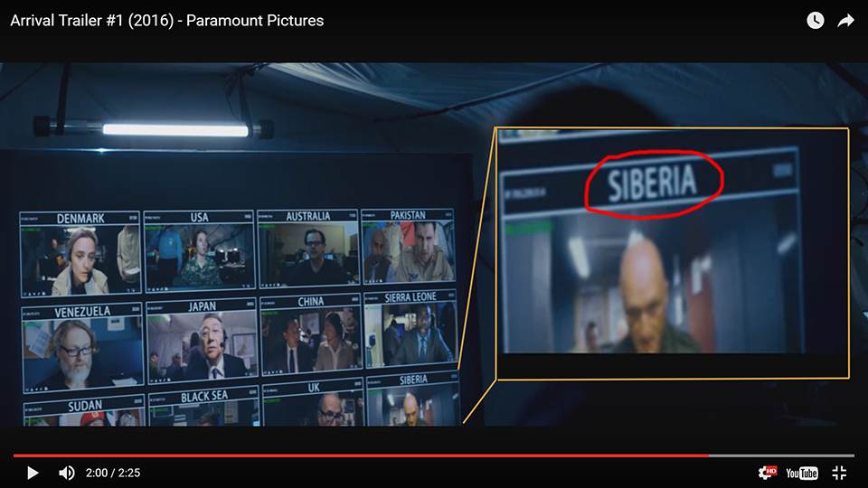
Task: Open the HD settings gear
Action: (x=768, y=473)
